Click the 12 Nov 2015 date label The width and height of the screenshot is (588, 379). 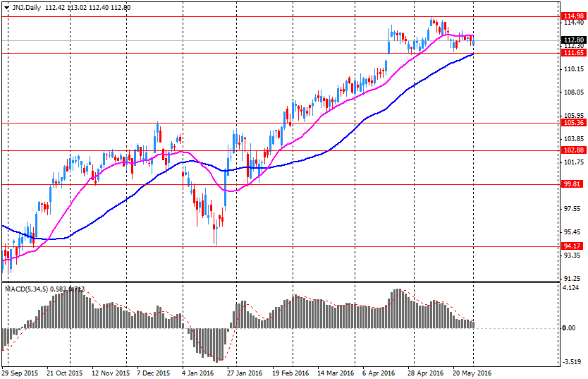point(111,373)
